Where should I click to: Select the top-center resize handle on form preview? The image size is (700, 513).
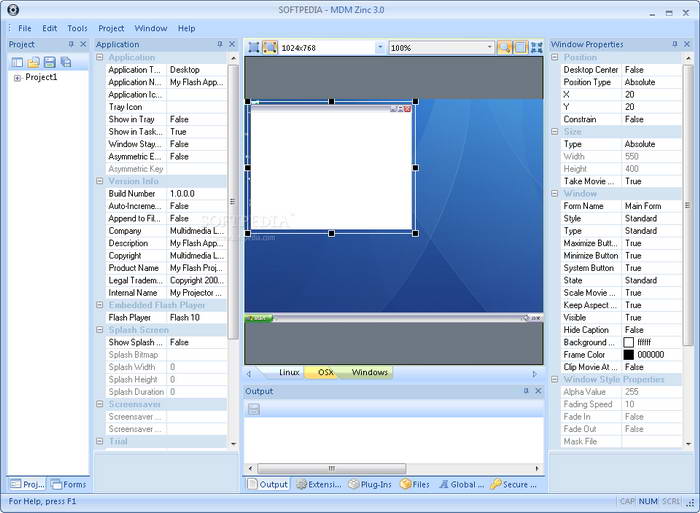click(x=331, y=101)
